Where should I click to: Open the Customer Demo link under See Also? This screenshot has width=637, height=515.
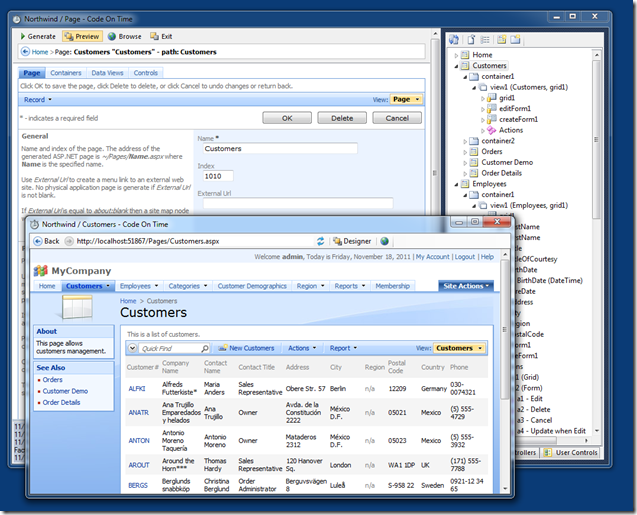click(x=65, y=391)
